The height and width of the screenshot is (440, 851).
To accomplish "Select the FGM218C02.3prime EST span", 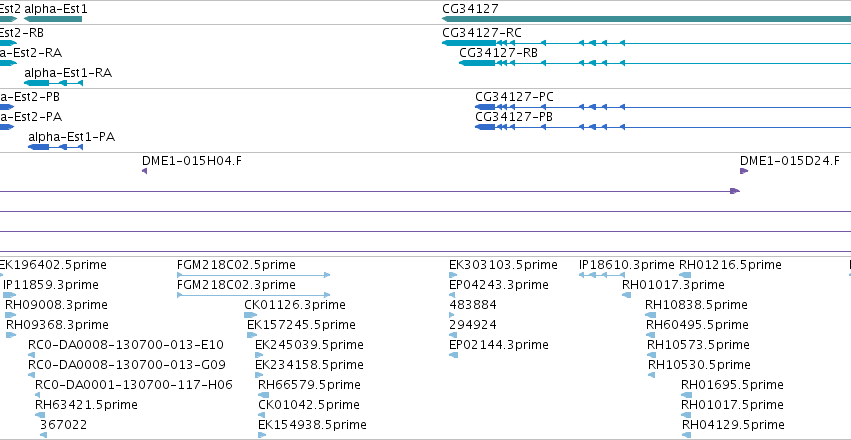I will 253,295.
